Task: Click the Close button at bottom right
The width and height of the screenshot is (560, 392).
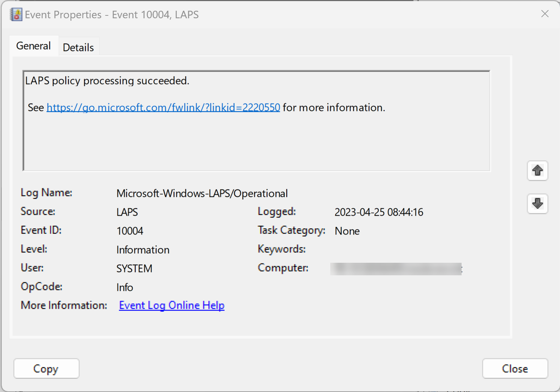Action: coord(515,368)
